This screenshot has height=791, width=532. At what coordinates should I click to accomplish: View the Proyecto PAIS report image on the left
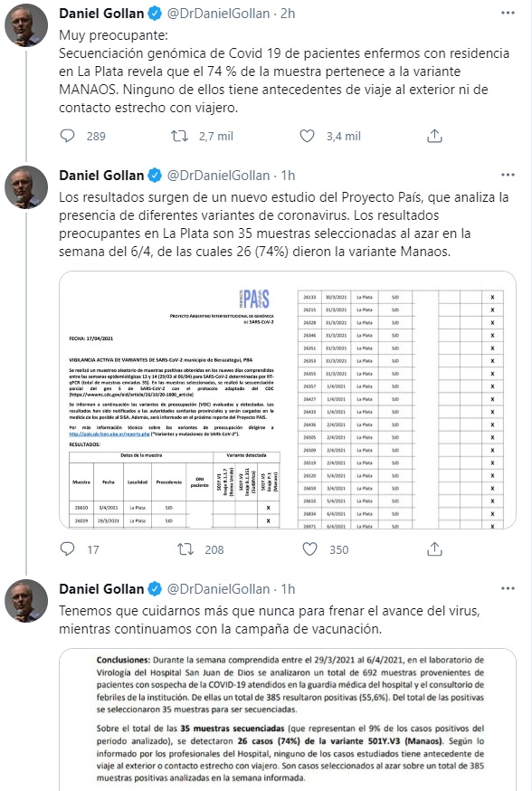[174, 400]
